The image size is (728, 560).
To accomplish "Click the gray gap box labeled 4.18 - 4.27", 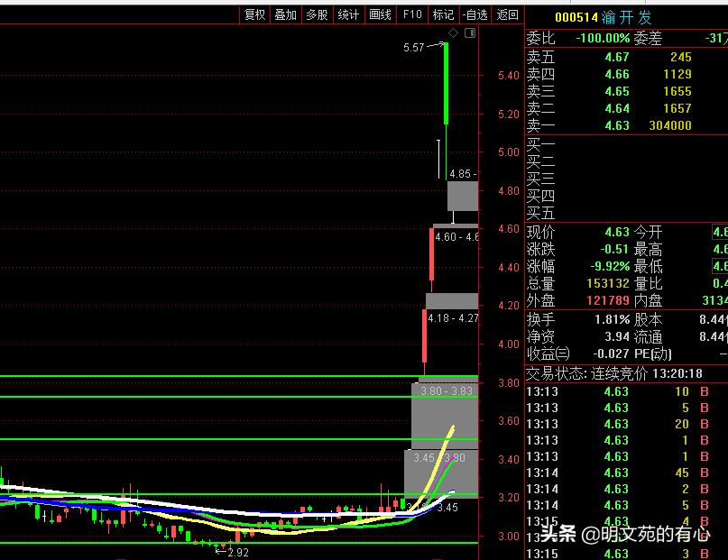I will (452, 301).
